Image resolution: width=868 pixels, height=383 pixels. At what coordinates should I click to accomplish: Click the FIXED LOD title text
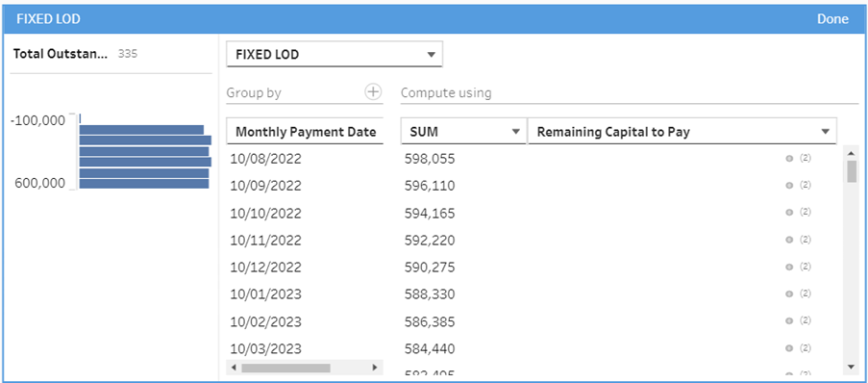click(x=48, y=19)
